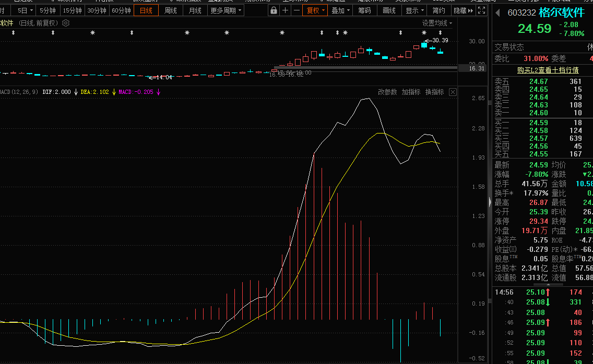The height and width of the screenshot is (364, 593).
Task: Select the 日线 daily chart tab
Action: click(146, 10)
